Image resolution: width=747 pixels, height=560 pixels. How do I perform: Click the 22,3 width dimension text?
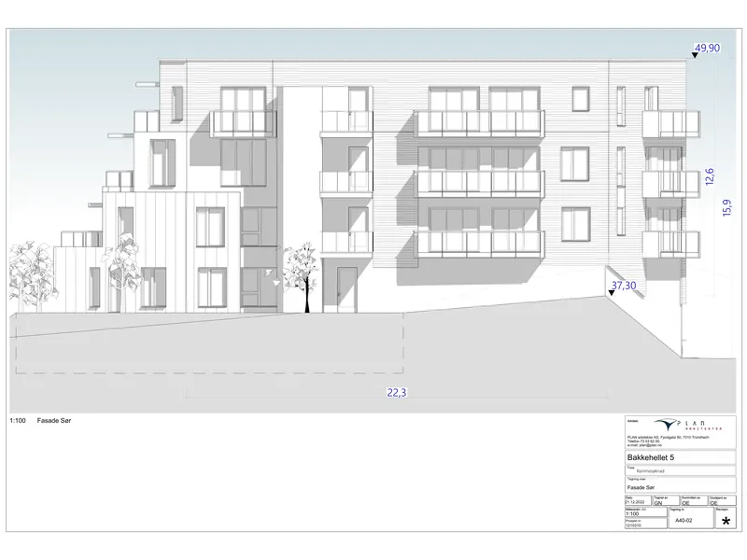click(396, 393)
